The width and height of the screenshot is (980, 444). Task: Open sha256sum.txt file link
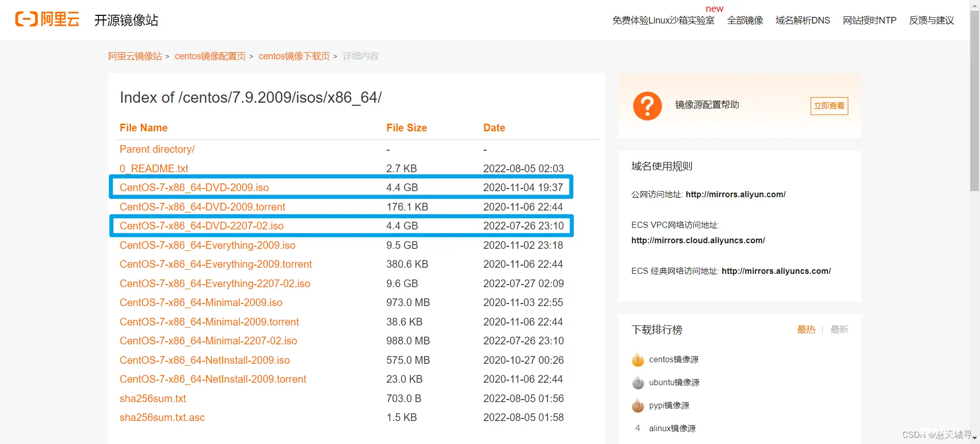[x=153, y=399]
